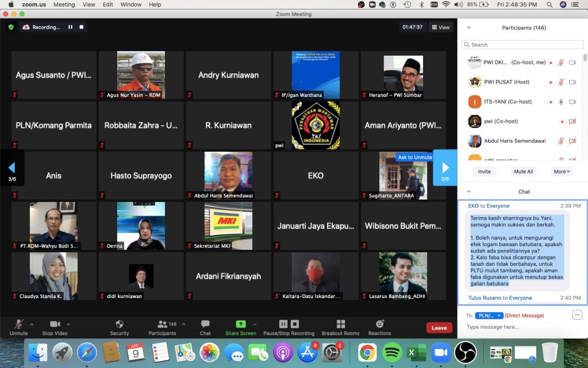Screen dimensions: 588x368
Task: Open the chat more options ellipsis
Action: tap(577, 315)
